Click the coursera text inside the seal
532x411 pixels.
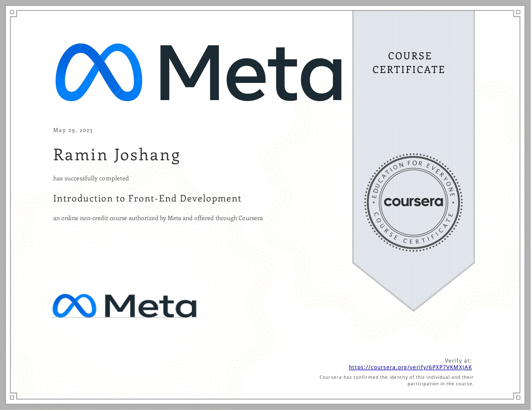tap(413, 202)
